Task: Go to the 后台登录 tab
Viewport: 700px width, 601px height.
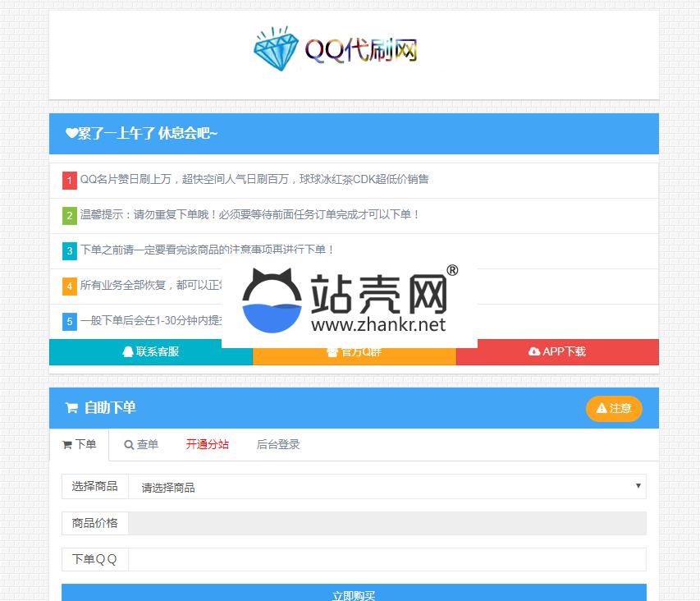Action: click(278, 445)
